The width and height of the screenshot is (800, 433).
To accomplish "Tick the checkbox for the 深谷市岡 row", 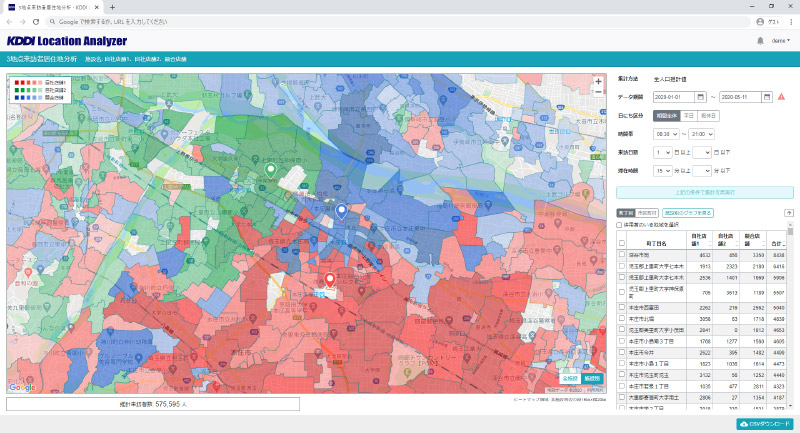I will click(621, 254).
